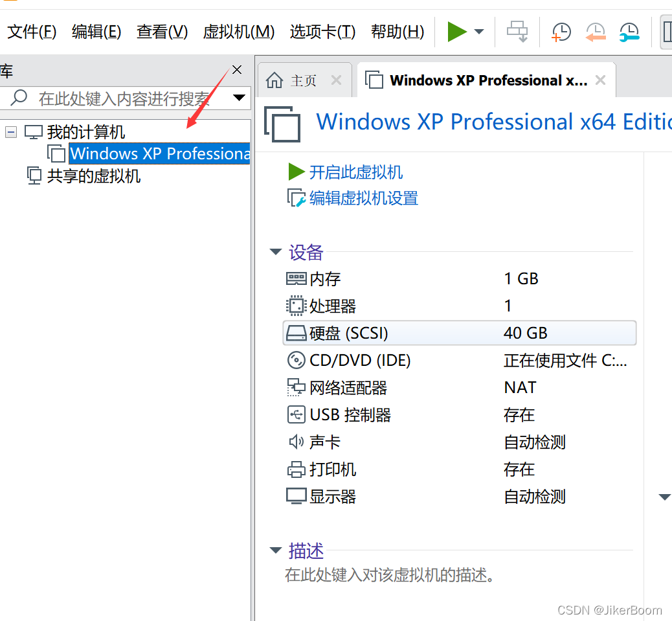Take a snapshot with the clock-plus icon
This screenshot has height=621, width=672.
pyautogui.click(x=561, y=32)
